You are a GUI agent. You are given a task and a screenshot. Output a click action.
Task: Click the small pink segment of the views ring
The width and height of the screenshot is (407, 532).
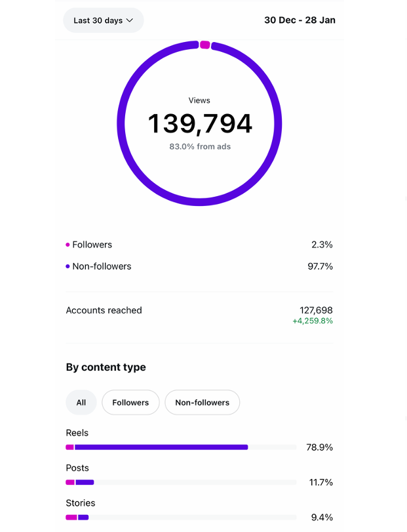[x=205, y=45]
